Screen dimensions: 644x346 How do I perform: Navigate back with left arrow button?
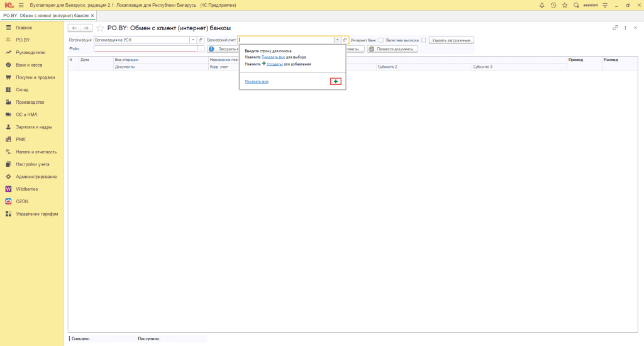click(74, 28)
